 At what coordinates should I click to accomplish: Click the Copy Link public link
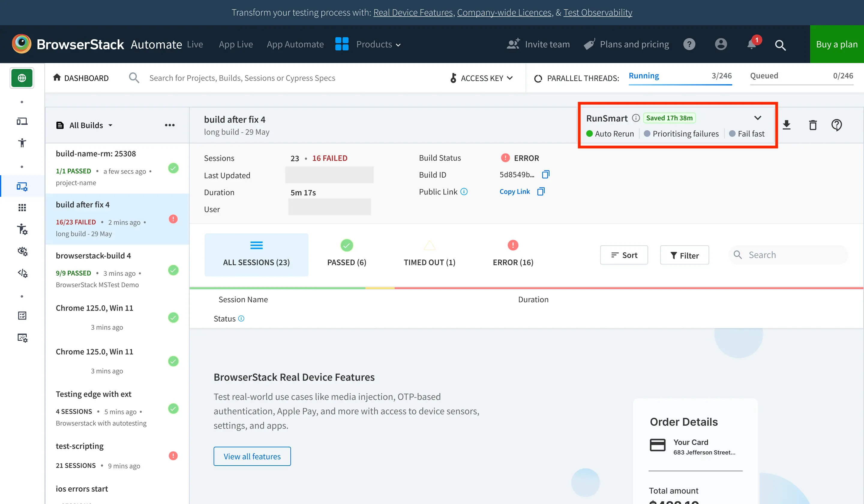tap(514, 192)
